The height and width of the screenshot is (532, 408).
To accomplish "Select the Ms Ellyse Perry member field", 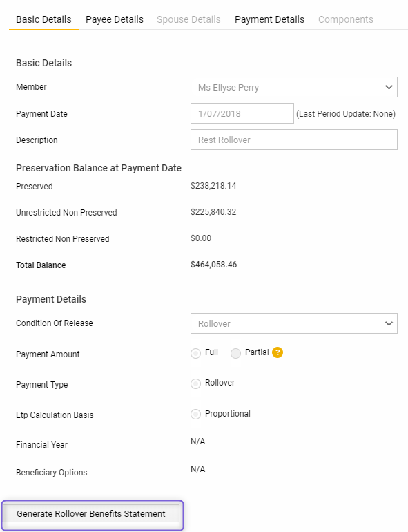I will point(293,87).
